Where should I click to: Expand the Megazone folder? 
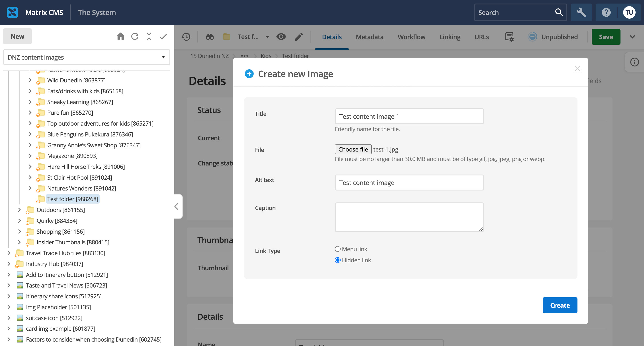(x=30, y=156)
